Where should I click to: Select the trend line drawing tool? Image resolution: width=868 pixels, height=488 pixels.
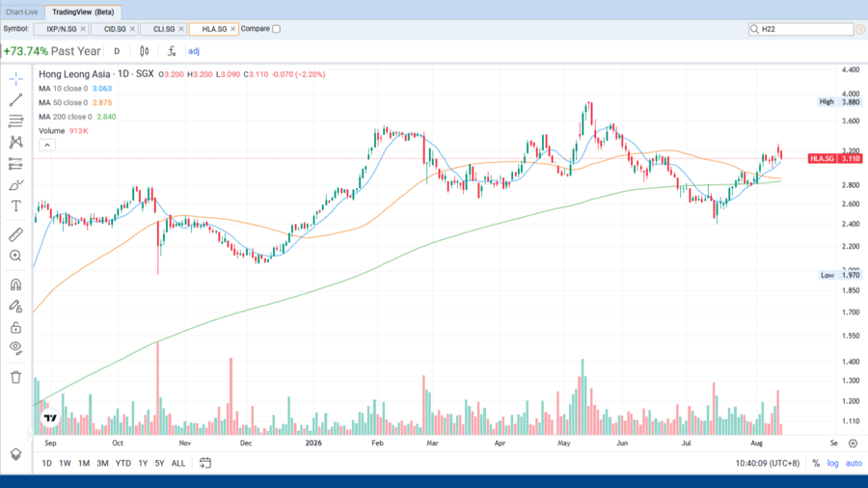click(x=16, y=100)
